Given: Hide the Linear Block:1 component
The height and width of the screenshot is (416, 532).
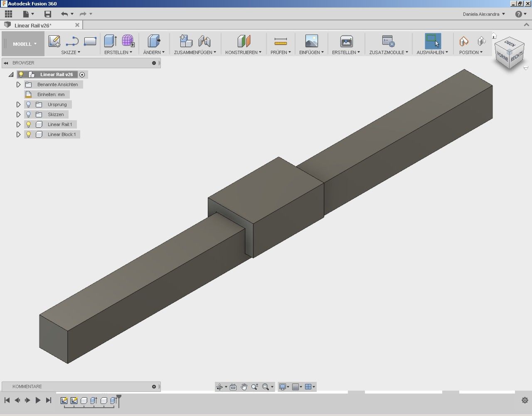Looking at the screenshot, I should coord(28,134).
